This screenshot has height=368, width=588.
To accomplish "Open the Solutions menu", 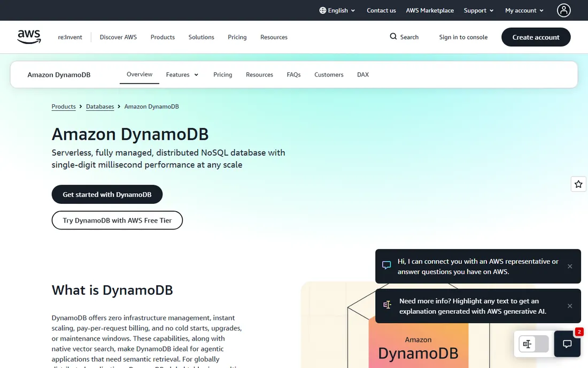I will 202,37.
